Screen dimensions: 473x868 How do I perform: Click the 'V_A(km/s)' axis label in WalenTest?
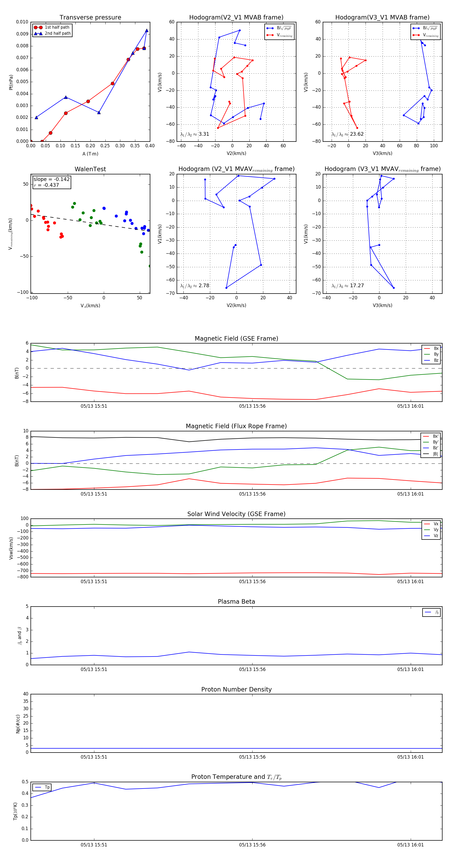coord(90,306)
